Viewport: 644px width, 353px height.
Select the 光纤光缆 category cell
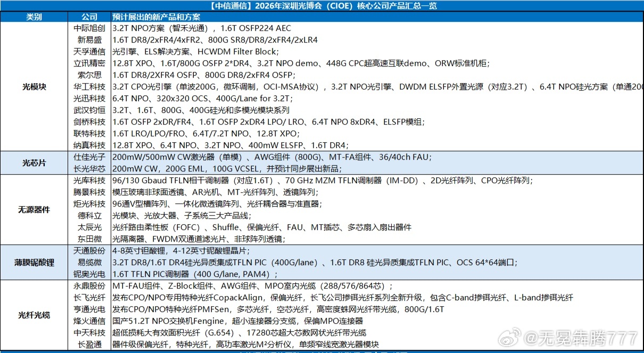tap(34, 315)
